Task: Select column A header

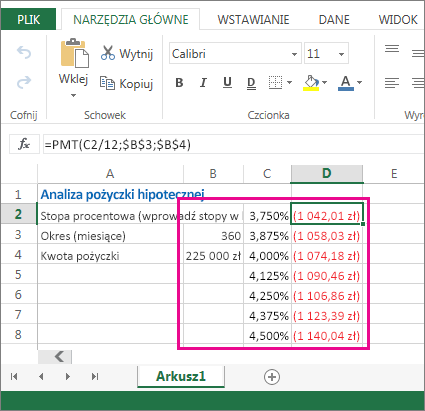Action: [110, 174]
